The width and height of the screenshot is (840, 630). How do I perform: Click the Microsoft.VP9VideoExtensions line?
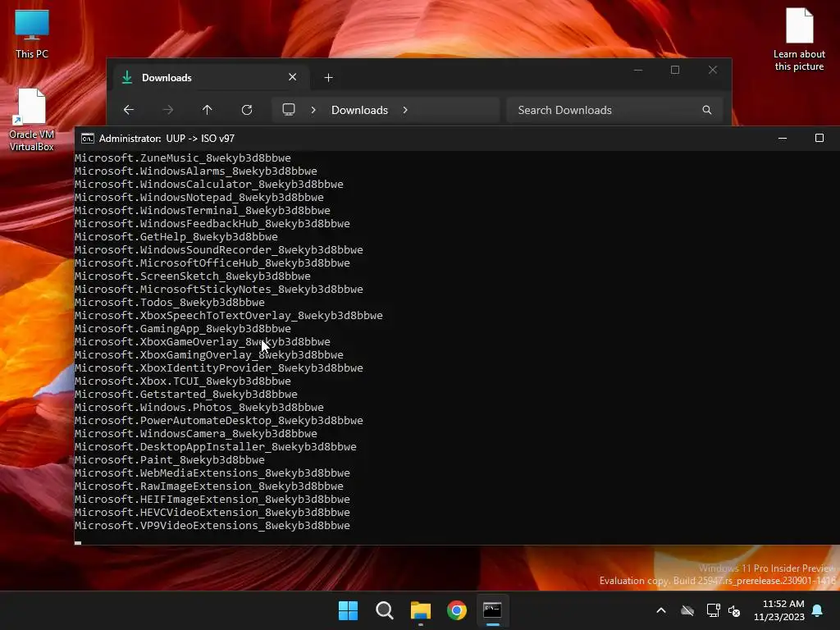[212, 526]
